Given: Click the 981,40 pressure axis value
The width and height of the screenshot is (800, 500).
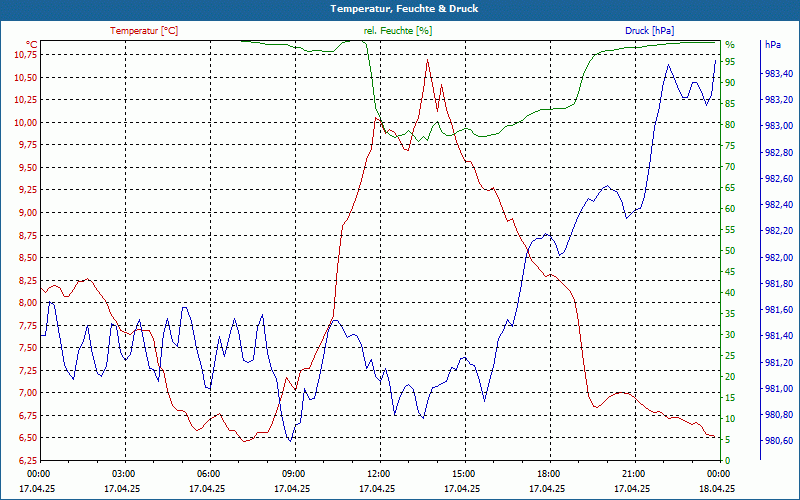Looking at the screenshot, I should point(779,336).
